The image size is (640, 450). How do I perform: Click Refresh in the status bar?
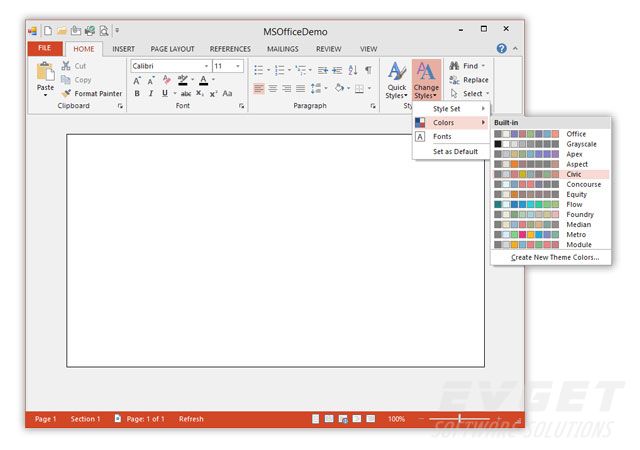point(191,419)
